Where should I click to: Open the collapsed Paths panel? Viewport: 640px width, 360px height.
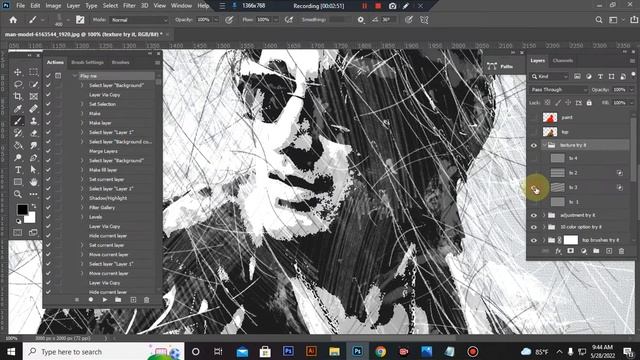click(500, 66)
